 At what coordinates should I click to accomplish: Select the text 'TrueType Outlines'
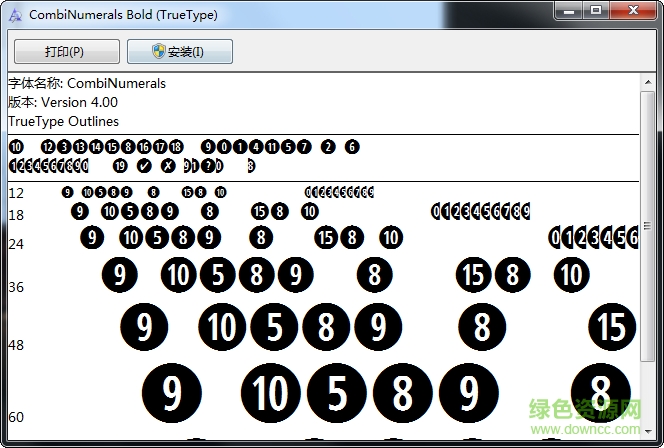point(64,122)
